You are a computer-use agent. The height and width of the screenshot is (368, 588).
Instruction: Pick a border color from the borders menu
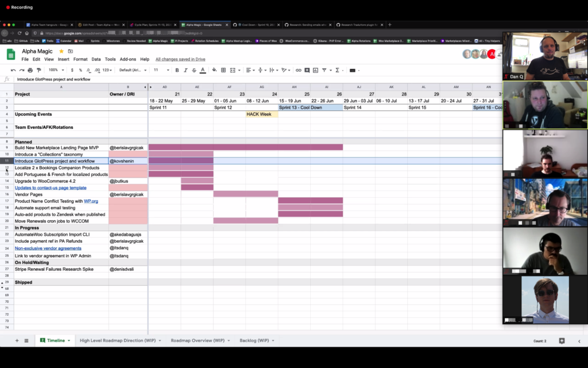pyautogui.click(x=224, y=70)
